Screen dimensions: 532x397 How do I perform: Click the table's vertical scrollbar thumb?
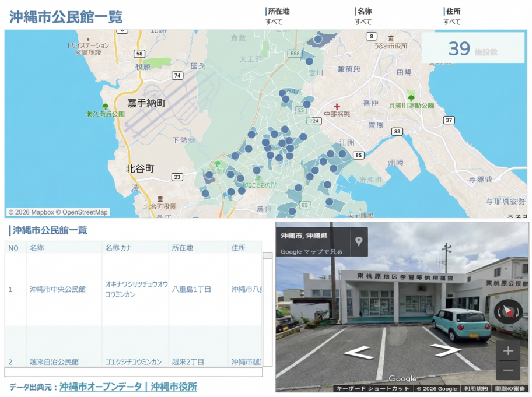[267, 255]
